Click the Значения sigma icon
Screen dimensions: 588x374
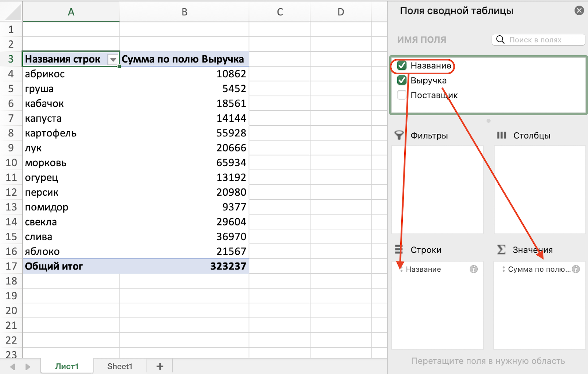point(501,250)
